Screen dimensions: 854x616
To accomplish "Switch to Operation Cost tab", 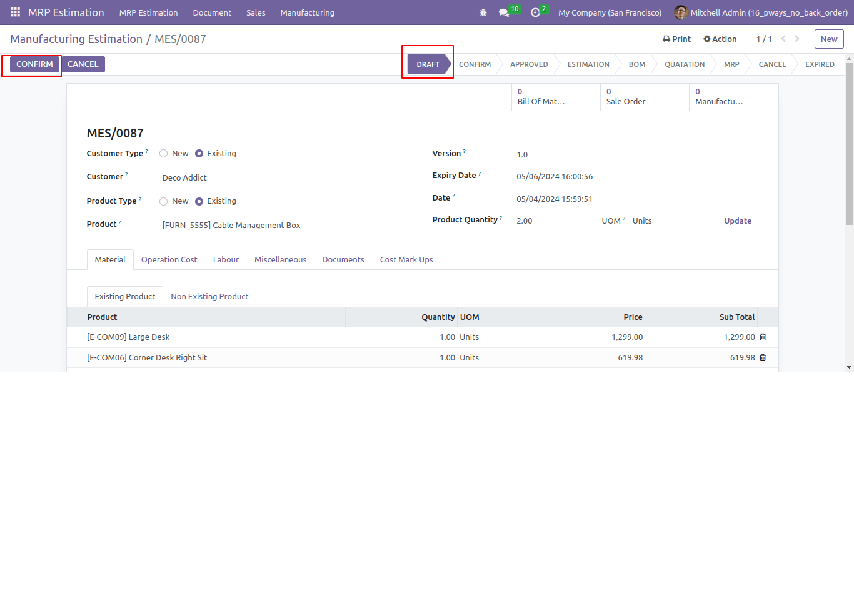I will (x=169, y=260).
